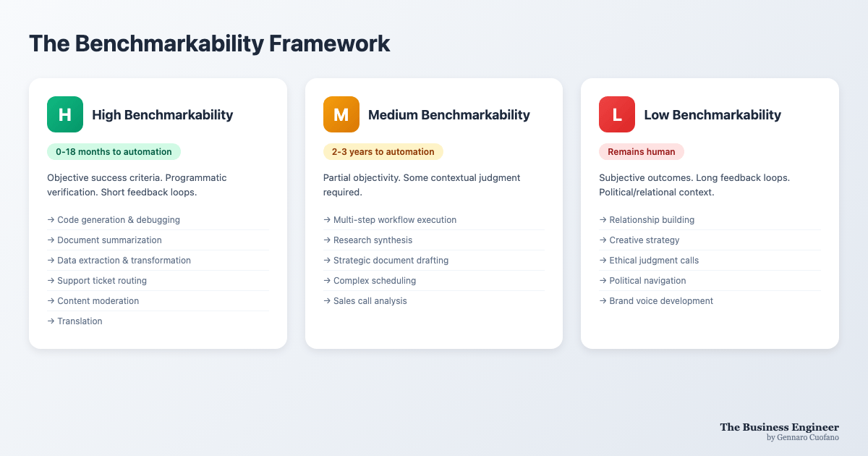Viewport: 868px width, 456px height.
Task: Click the 'Translation' list item
Action: click(x=158, y=321)
